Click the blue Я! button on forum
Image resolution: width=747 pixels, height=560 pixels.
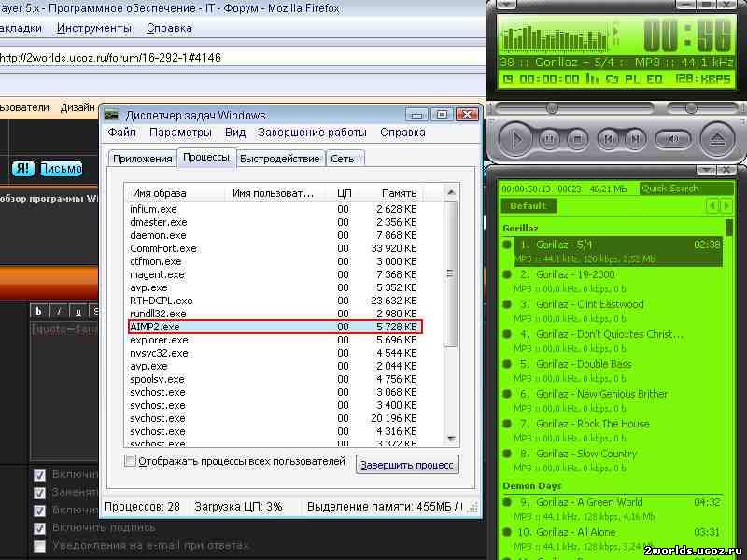tap(22, 168)
